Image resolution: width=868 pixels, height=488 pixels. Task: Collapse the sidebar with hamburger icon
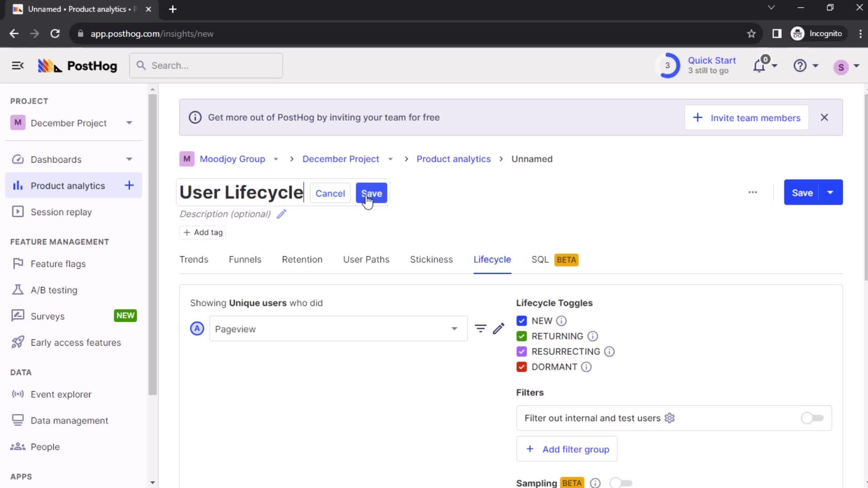point(18,66)
